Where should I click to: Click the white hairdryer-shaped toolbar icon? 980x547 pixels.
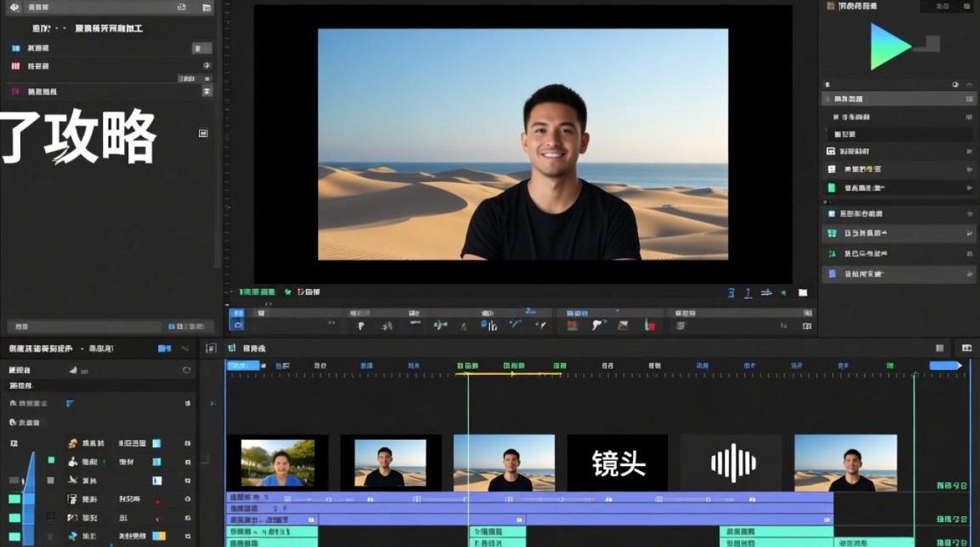tap(597, 325)
